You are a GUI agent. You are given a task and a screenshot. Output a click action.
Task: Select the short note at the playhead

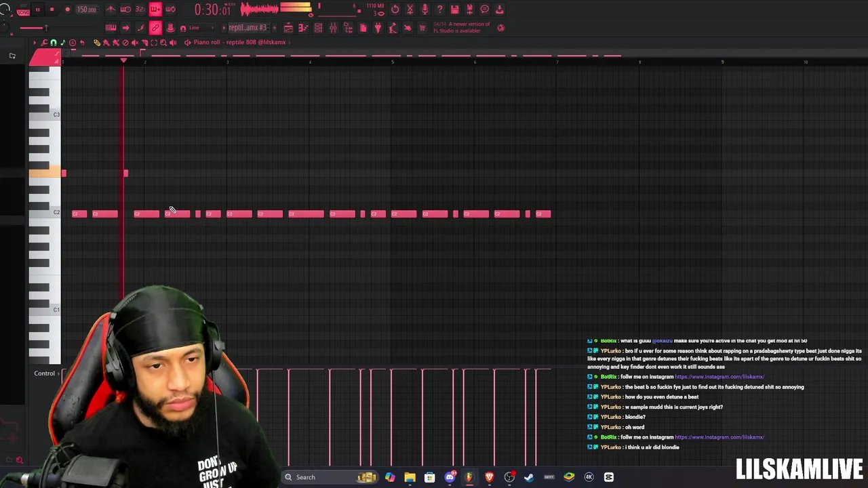click(x=125, y=174)
